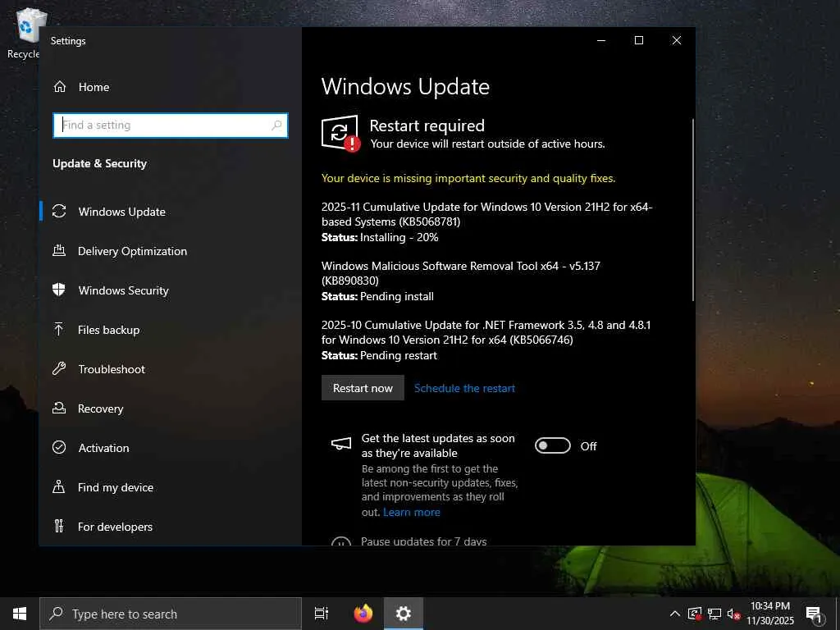Screen dimensions: 840x630
Task: Go to Recovery settings
Action: click(171, 409)
